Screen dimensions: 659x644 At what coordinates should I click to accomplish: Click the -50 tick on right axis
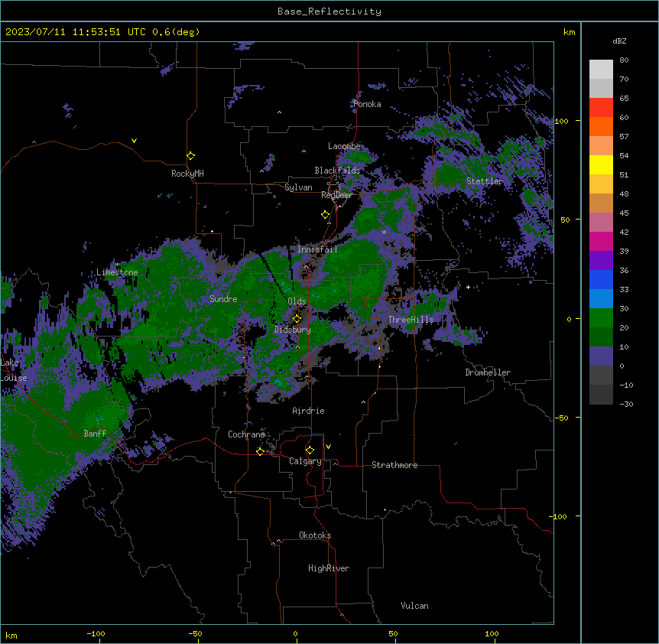tap(561, 418)
